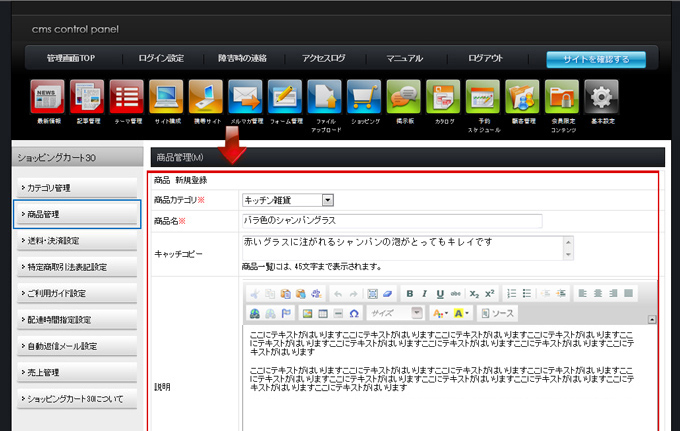This screenshot has width=680, height=431.
Task: Insert special character with omega icon
Action: pos(354,313)
